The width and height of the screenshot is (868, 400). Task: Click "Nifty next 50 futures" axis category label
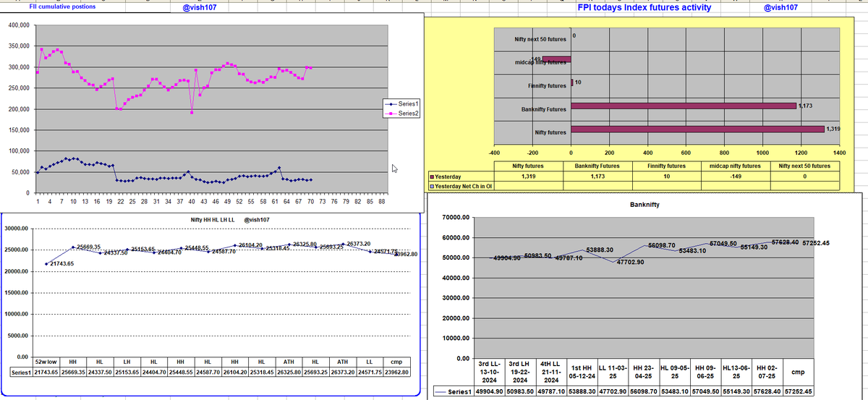click(539, 38)
